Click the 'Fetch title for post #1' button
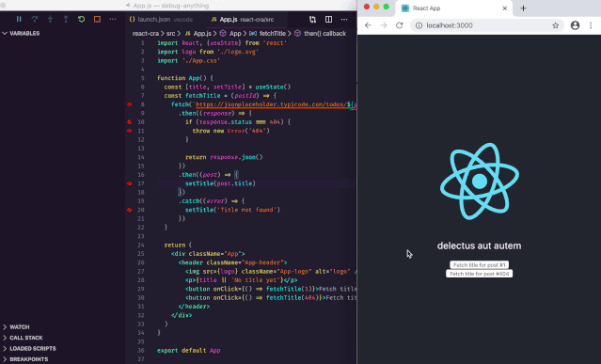 point(479,264)
